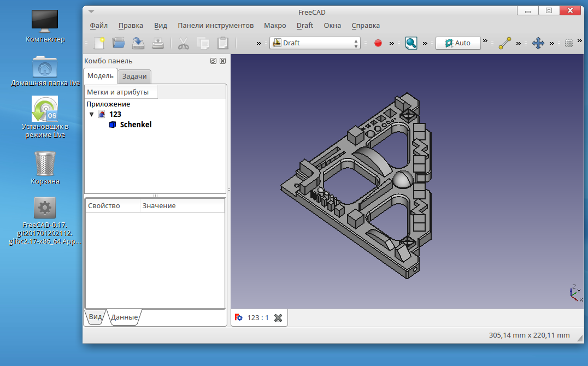Float the combo panel with undock icon
The height and width of the screenshot is (366, 588).
[213, 61]
